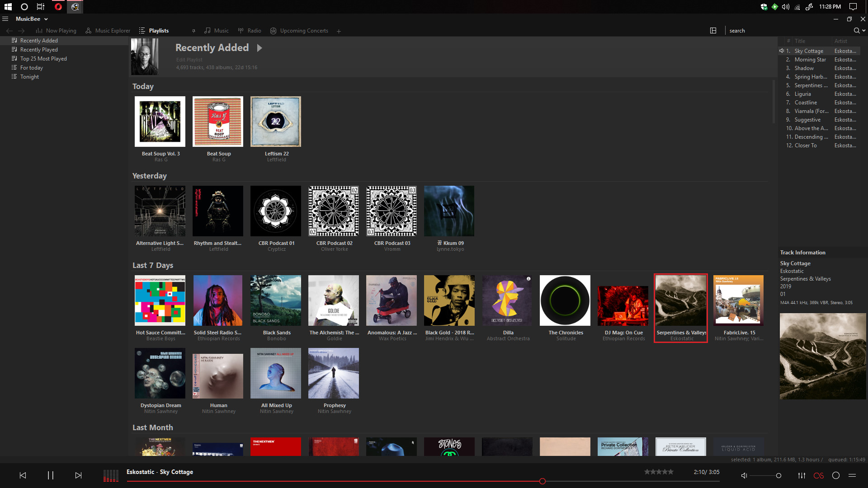Viewport: 868px width, 488px height.
Task: Open the Rhythm and Stealth album thumbnail
Action: pos(218,211)
